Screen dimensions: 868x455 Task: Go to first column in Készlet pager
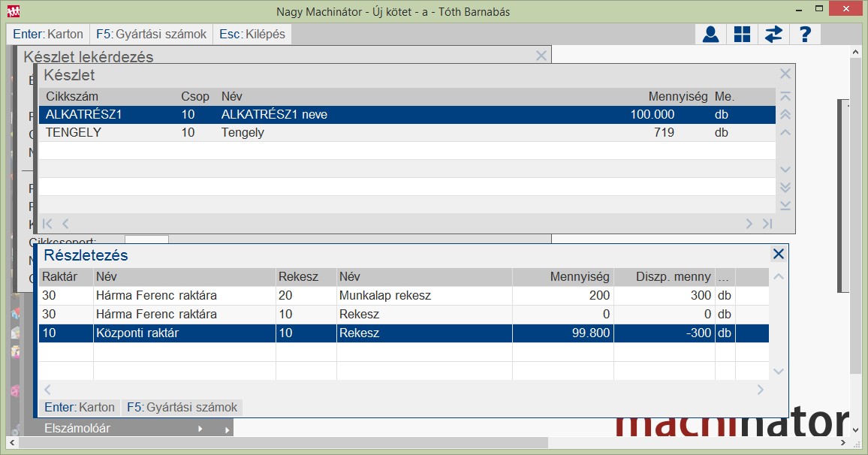click(x=47, y=224)
